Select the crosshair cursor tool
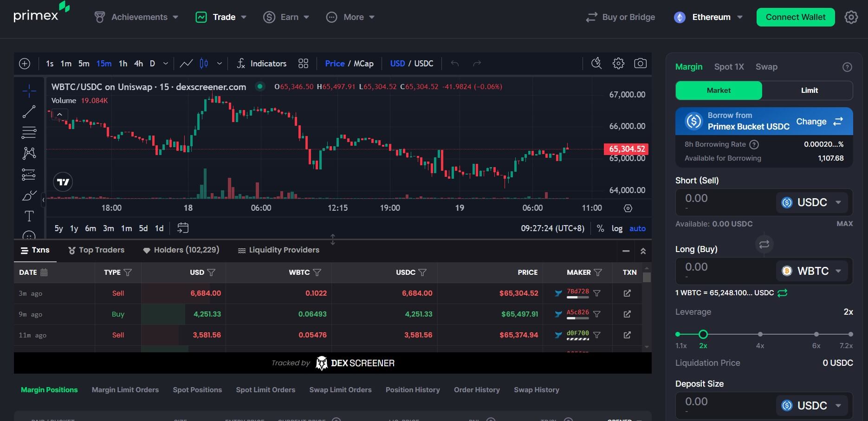 29,91
